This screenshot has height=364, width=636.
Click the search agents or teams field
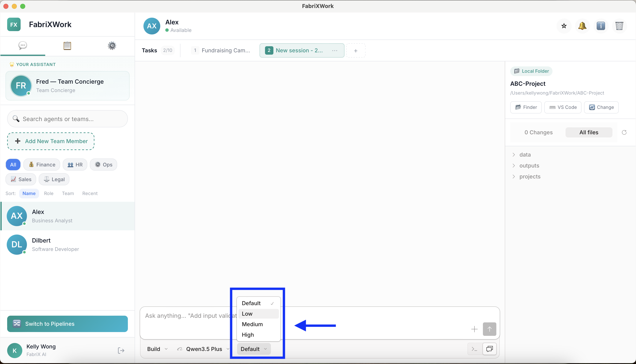pyautogui.click(x=68, y=119)
